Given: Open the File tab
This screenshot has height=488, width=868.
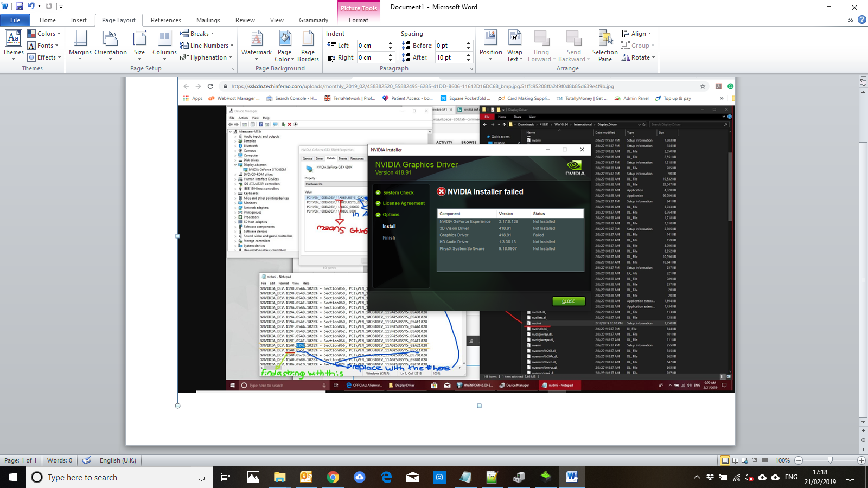Looking at the screenshot, I should point(15,20).
